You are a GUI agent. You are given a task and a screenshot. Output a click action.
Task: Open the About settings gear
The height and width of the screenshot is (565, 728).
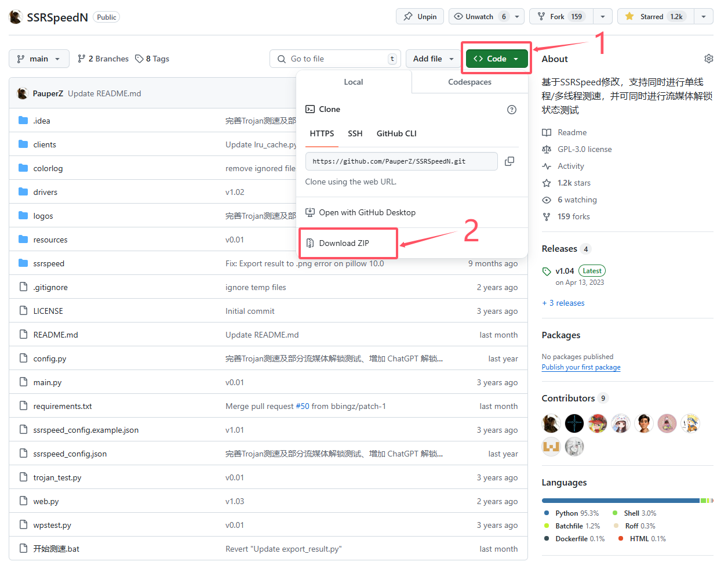(708, 58)
